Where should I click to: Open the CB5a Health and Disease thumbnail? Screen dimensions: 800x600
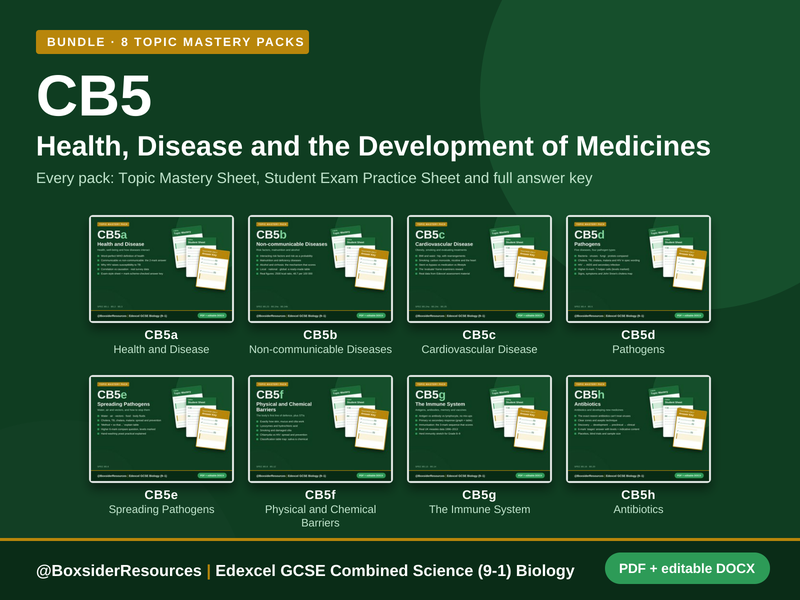[161, 269]
